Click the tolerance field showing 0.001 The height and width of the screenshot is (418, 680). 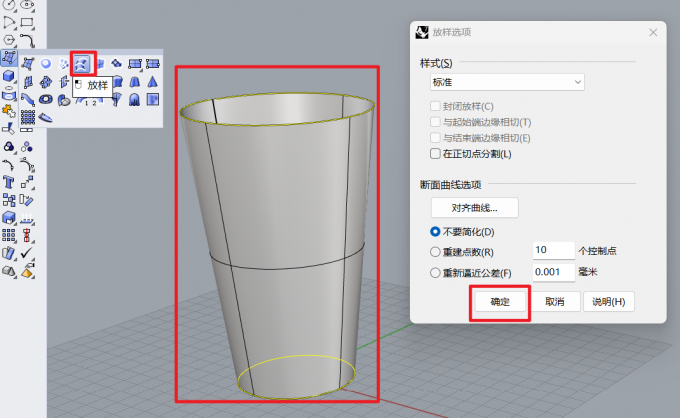click(554, 272)
